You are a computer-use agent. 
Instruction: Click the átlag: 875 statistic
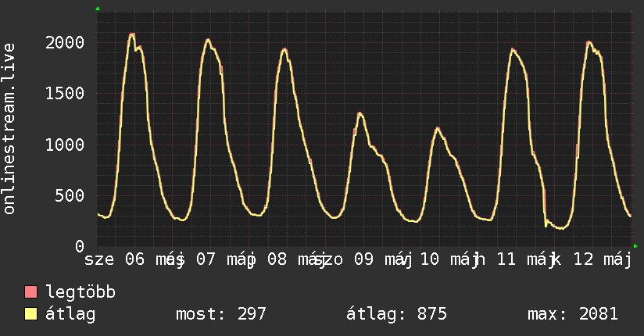(x=396, y=315)
